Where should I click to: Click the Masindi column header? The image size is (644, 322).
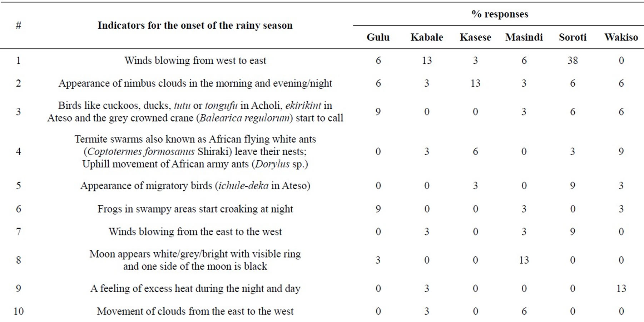click(524, 37)
